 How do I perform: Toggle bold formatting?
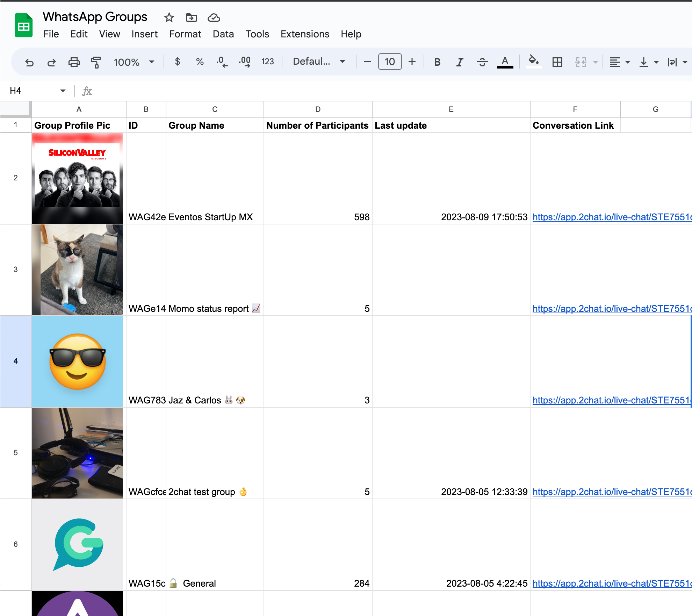[437, 62]
